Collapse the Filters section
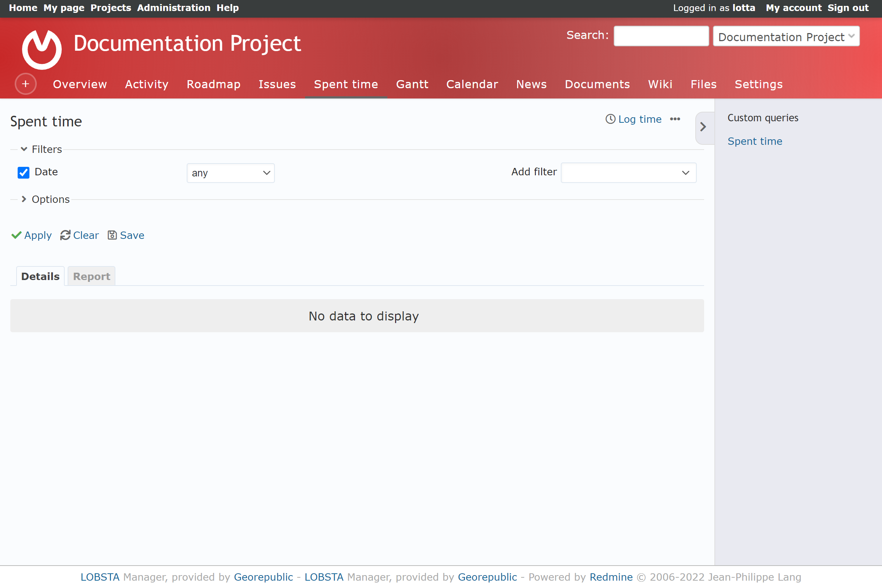The image size is (882, 588). [41, 149]
